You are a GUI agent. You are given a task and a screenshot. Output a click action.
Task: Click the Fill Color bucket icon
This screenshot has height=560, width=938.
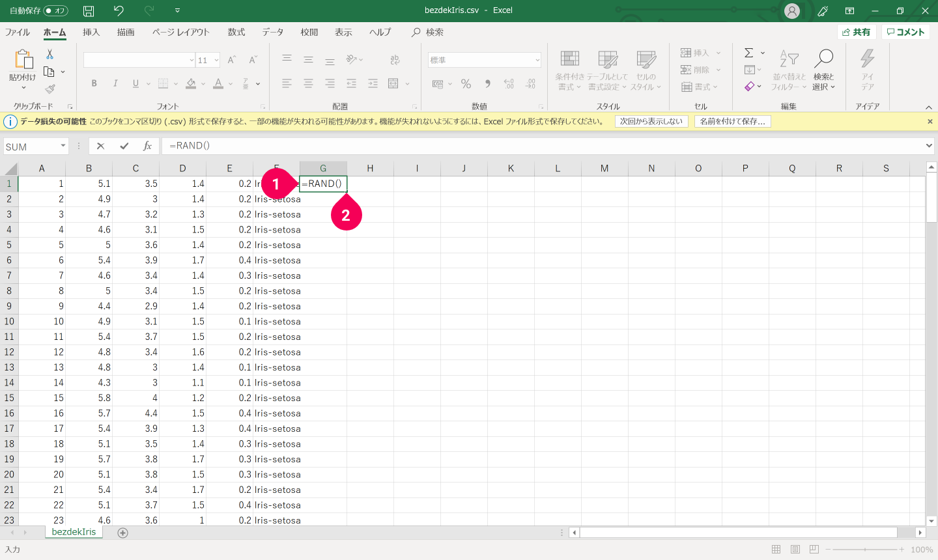(x=191, y=83)
